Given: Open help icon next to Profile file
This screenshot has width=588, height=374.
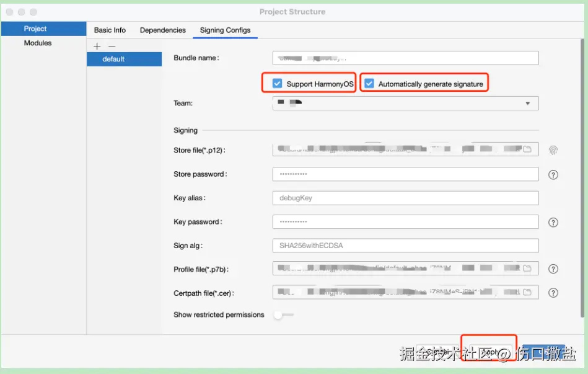Looking at the screenshot, I should click(x=553, y=269).
